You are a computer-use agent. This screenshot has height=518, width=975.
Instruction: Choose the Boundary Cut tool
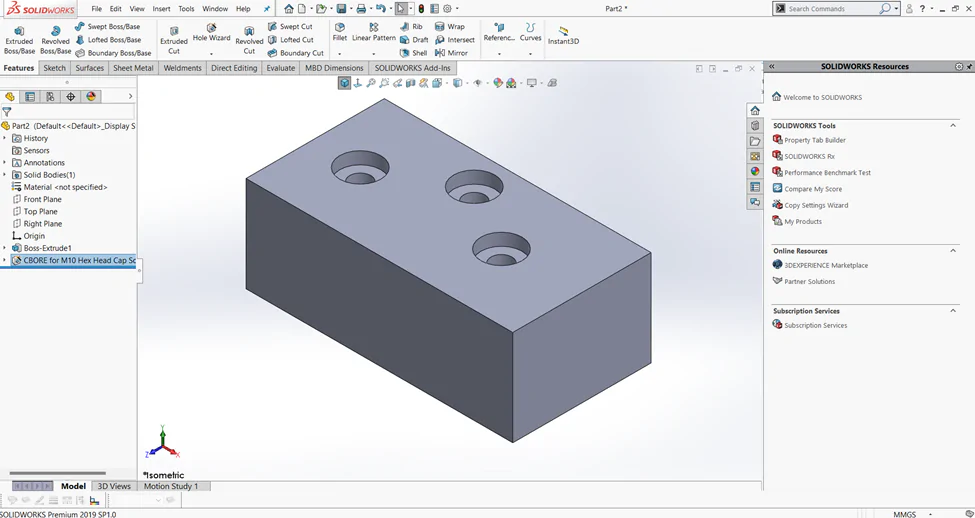pos(295,53)
